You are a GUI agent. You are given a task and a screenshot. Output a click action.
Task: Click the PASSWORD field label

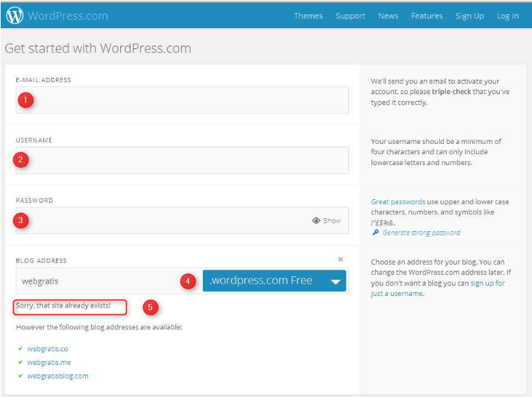coord(35,201)
